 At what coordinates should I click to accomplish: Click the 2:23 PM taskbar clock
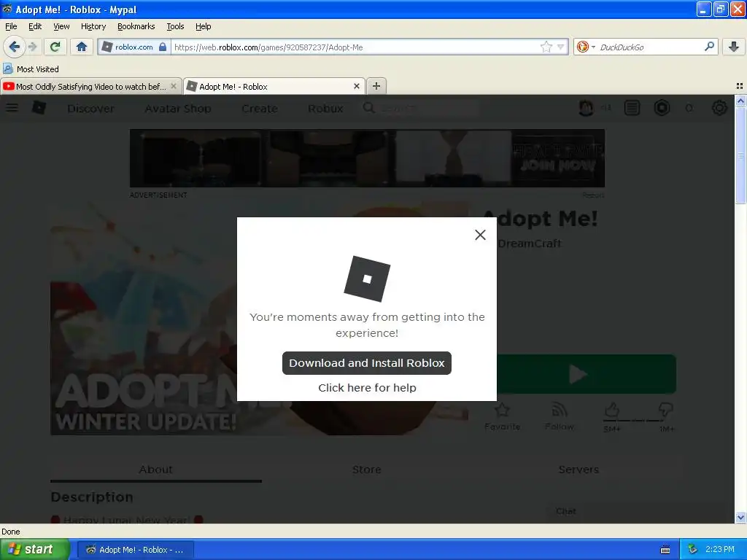719,550
